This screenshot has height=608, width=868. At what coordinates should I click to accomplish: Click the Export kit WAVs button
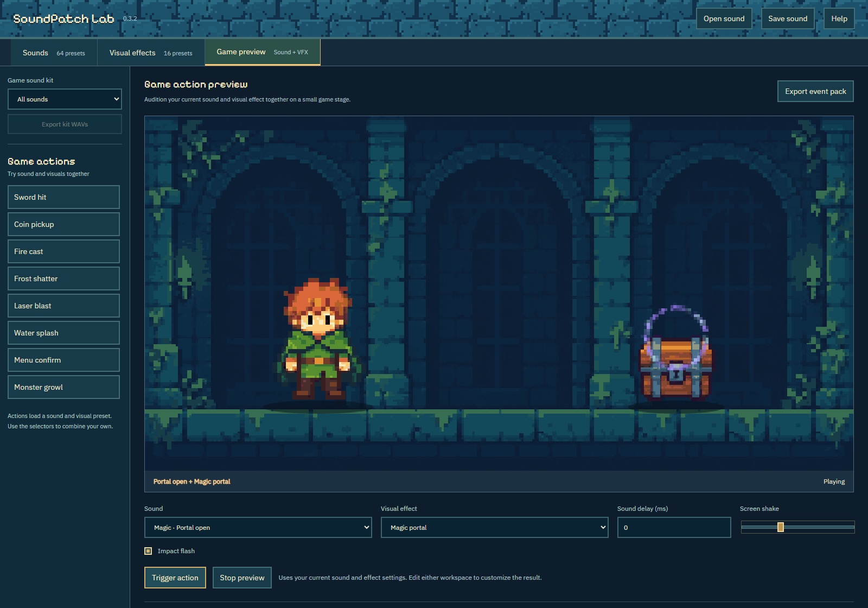(x=65, y=124)
